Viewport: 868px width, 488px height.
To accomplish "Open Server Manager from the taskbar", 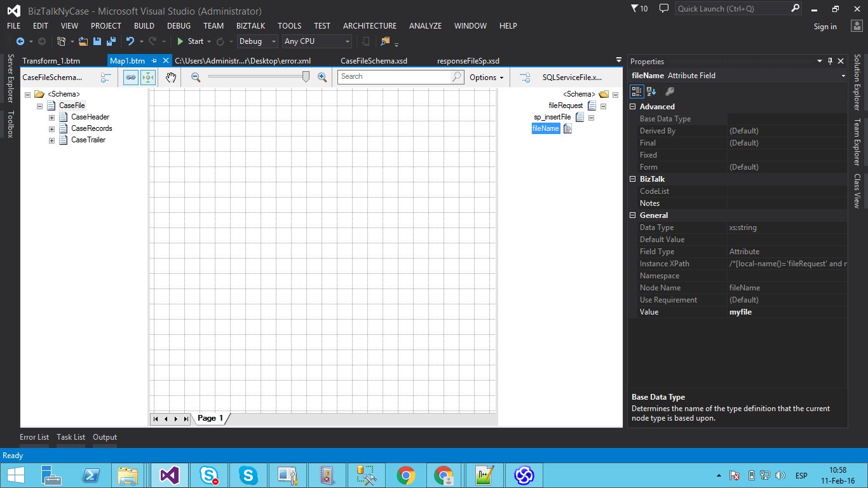I will (51, 475).
